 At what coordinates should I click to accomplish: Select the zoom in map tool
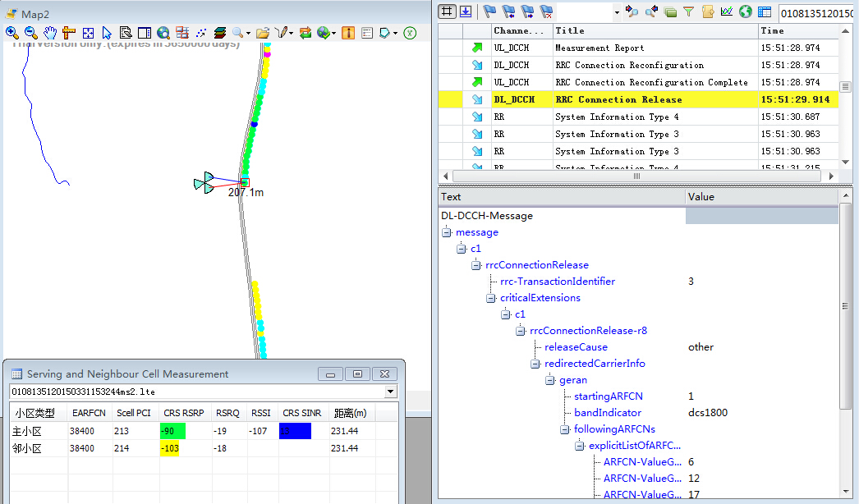click(11, 33)
